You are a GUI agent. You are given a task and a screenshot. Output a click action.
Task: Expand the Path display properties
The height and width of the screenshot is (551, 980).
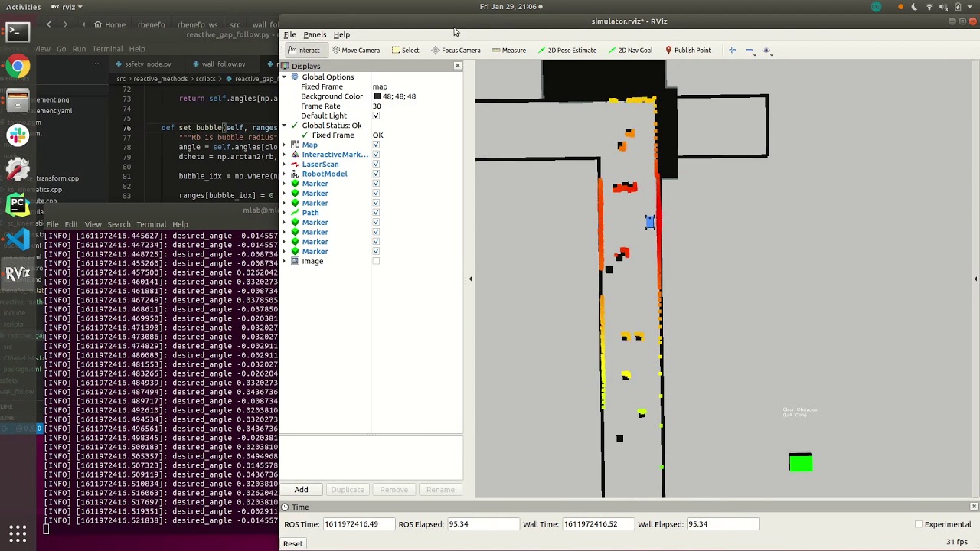click(284, 213)
